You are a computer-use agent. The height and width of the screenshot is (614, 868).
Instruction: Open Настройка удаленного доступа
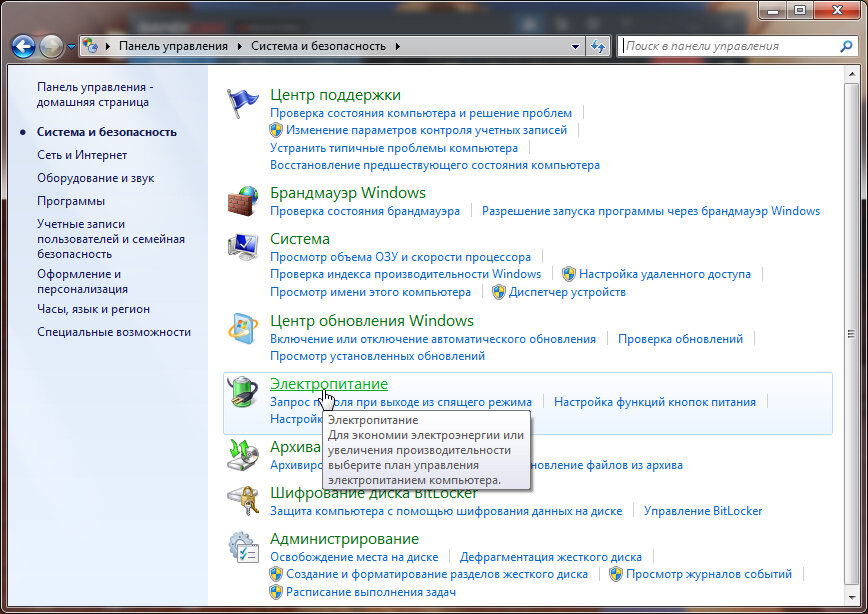click(x=665, y=274)
